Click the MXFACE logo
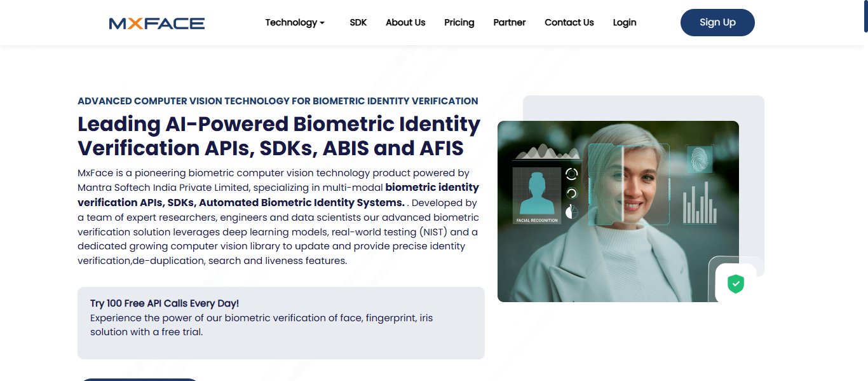Viewport: 868px width, 381px height. coord(156,23)
